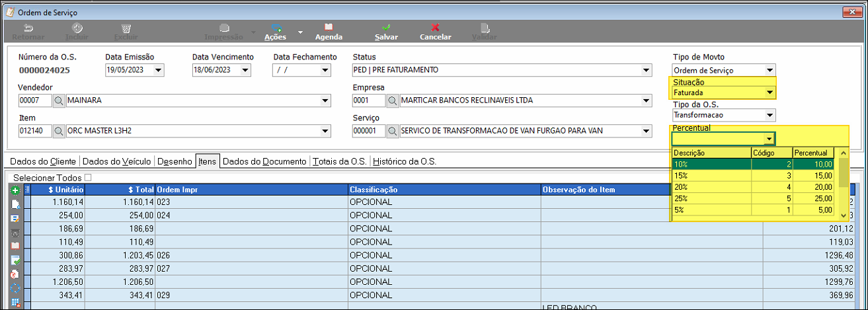Click the Classificação column header
868x310 pixels.
(x=444, y=190)
